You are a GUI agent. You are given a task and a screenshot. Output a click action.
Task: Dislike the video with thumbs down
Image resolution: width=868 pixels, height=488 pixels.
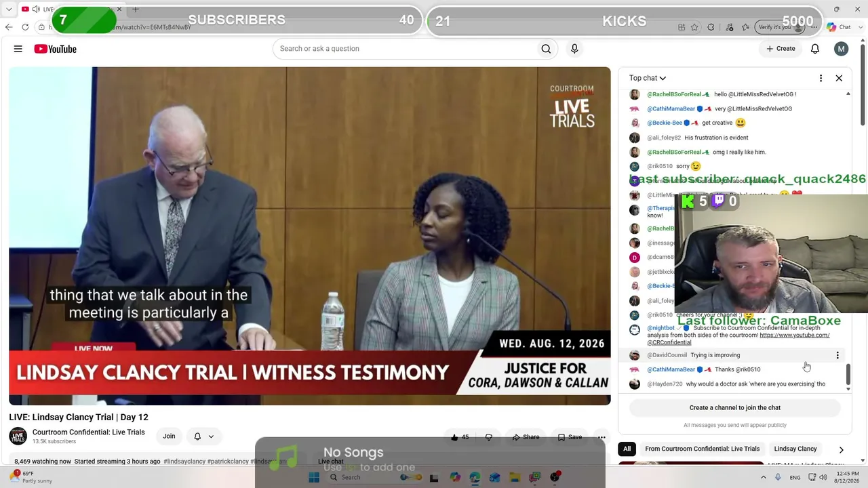[489, 437]
